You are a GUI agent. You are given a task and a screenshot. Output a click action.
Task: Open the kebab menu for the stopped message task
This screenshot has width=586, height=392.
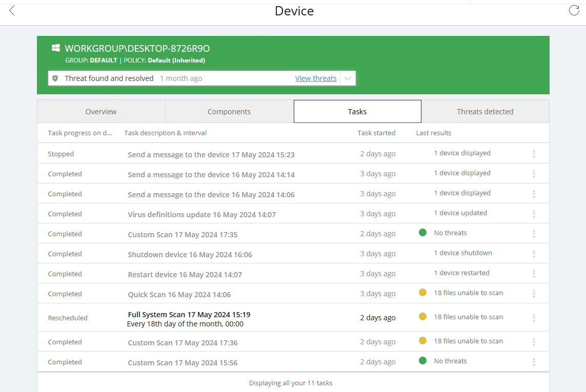point(534,152)
